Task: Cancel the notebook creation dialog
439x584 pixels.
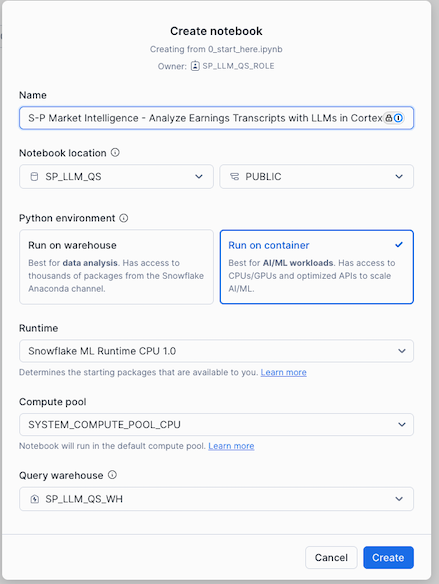Action: [x=331, y=557]
